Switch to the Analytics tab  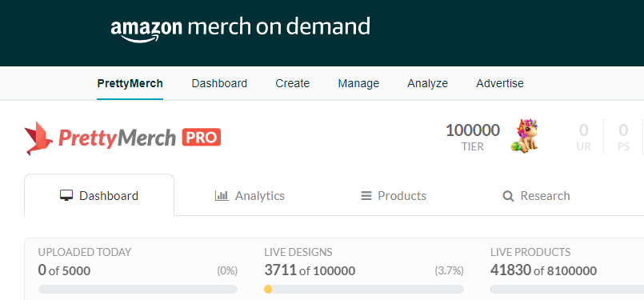click(250, 196)
